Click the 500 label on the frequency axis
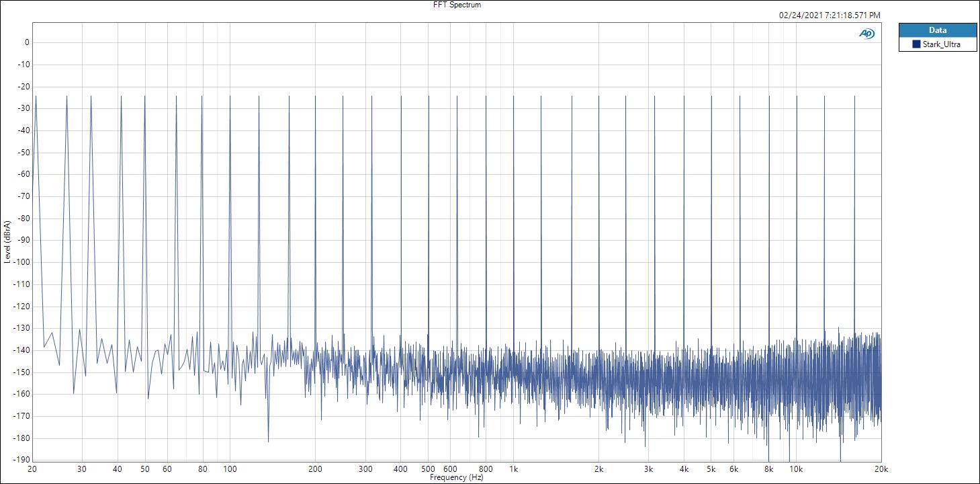Screen dimensions: 980x484 [x=428, y=469]
